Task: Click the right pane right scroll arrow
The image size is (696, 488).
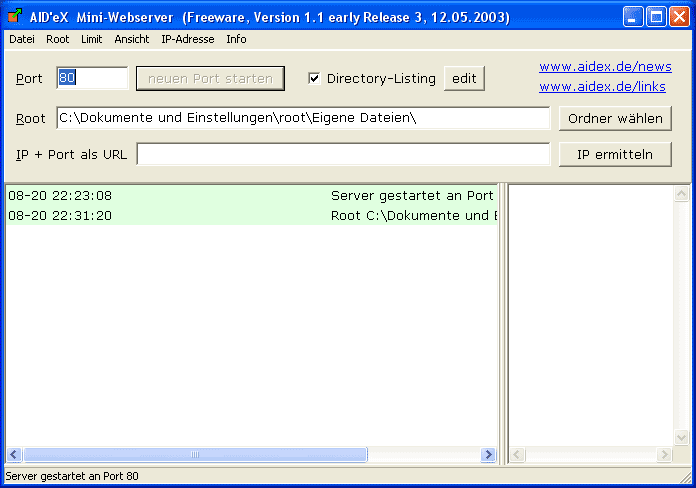Action: tap(664, 455)
